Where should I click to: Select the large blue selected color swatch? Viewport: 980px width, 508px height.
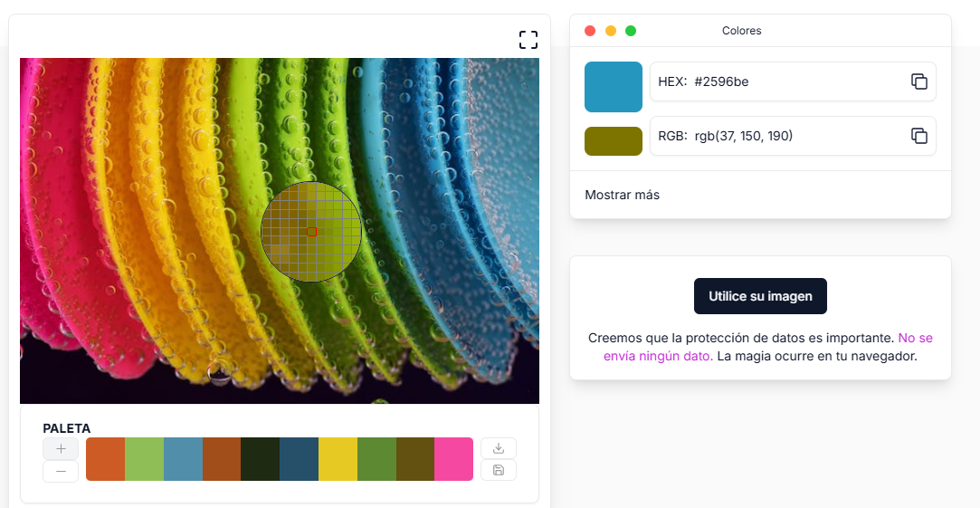click(614, 87)
